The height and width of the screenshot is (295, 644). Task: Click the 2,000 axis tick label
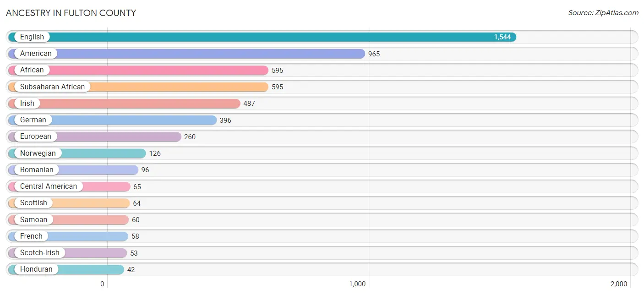(x=618, y=284)
